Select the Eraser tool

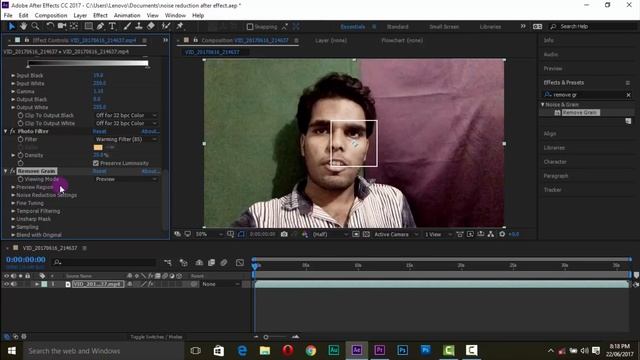[151, 26]
